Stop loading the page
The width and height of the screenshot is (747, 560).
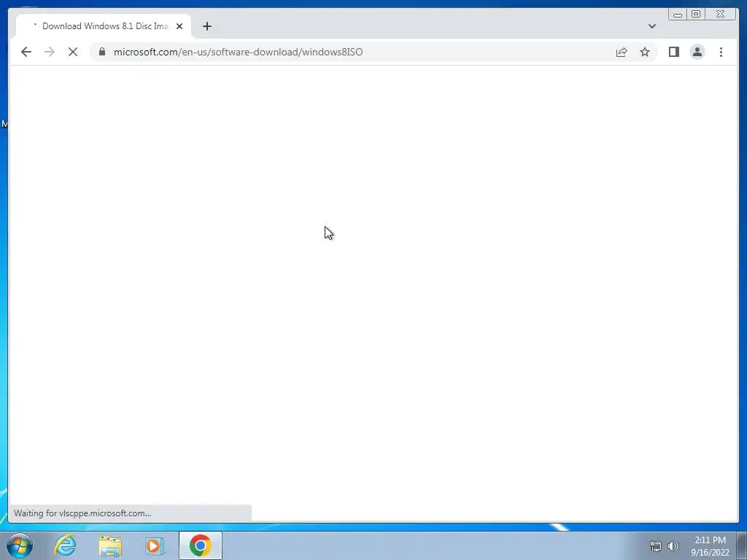[x=73, y=52]
